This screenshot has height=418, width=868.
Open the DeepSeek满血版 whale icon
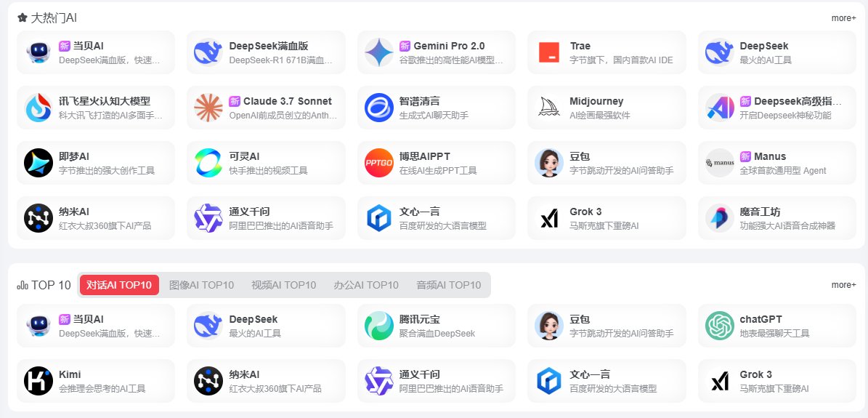[x=208, y=52]
